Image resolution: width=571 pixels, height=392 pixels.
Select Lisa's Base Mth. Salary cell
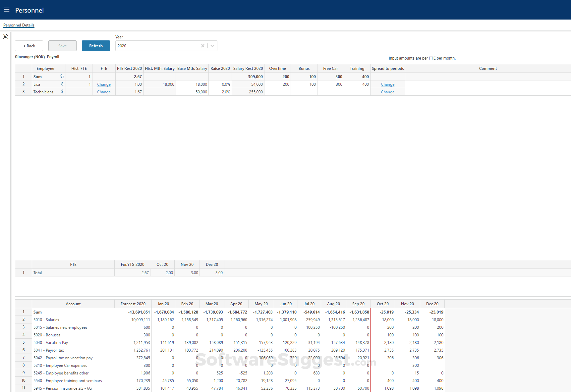point(192,84)
